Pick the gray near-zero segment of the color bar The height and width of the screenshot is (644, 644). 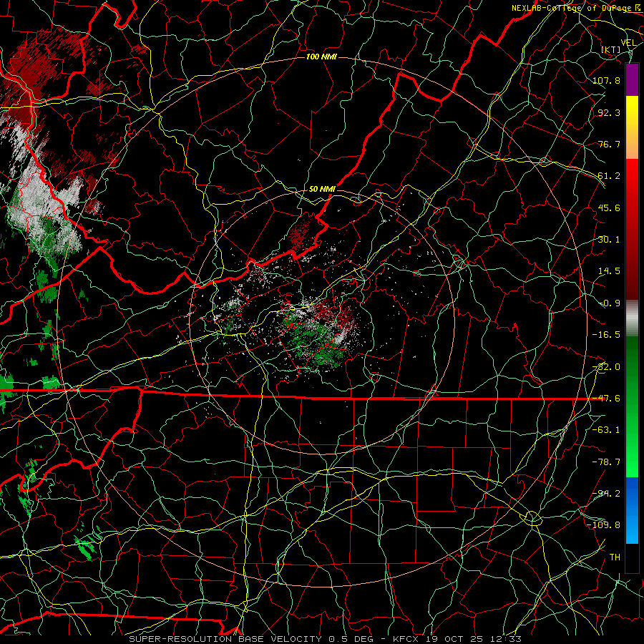[x=632, y=318]
